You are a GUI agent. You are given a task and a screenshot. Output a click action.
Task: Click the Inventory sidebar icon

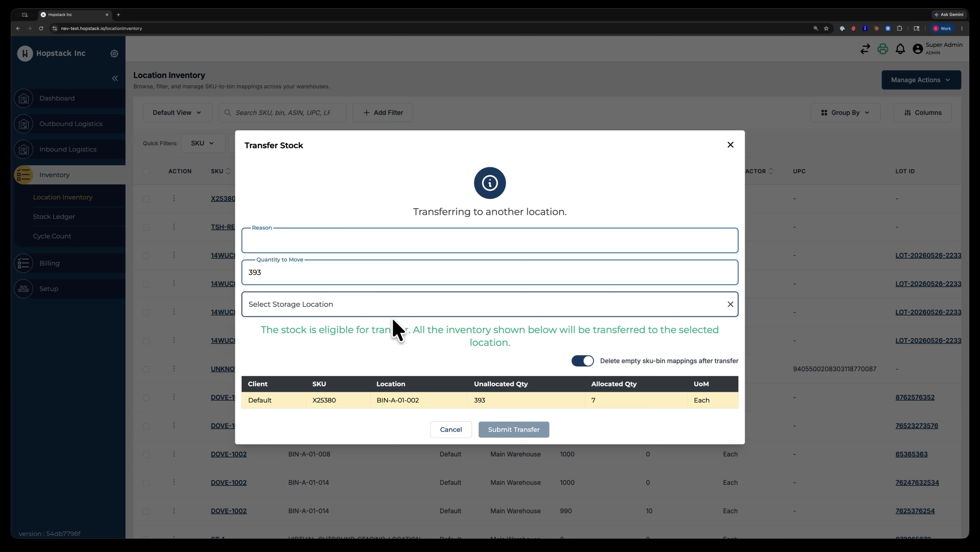[24, 175]
